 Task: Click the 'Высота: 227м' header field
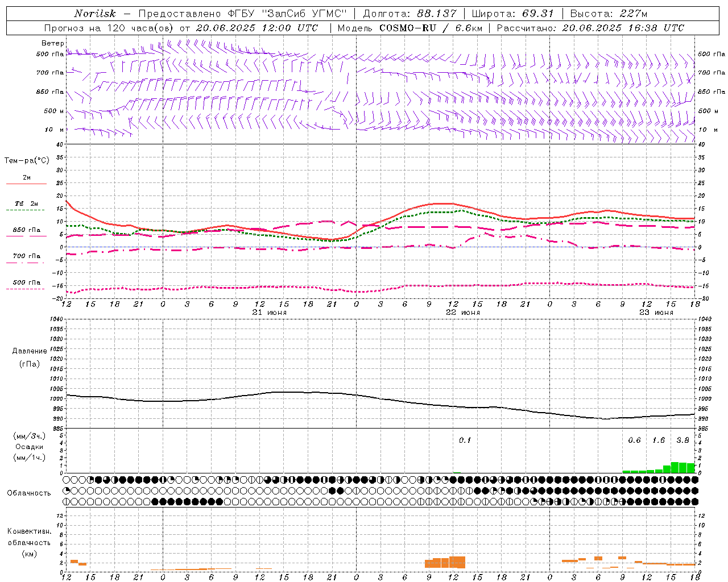pos(609,14)
